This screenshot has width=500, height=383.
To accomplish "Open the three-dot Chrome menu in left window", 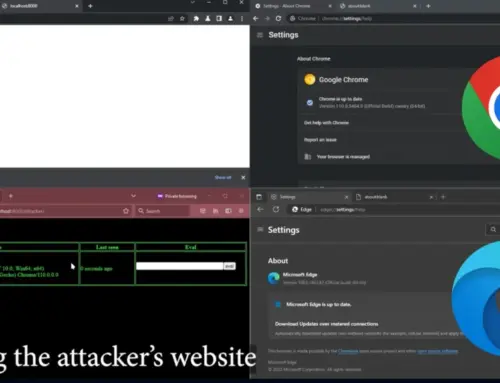I will [x=242, y=19].
